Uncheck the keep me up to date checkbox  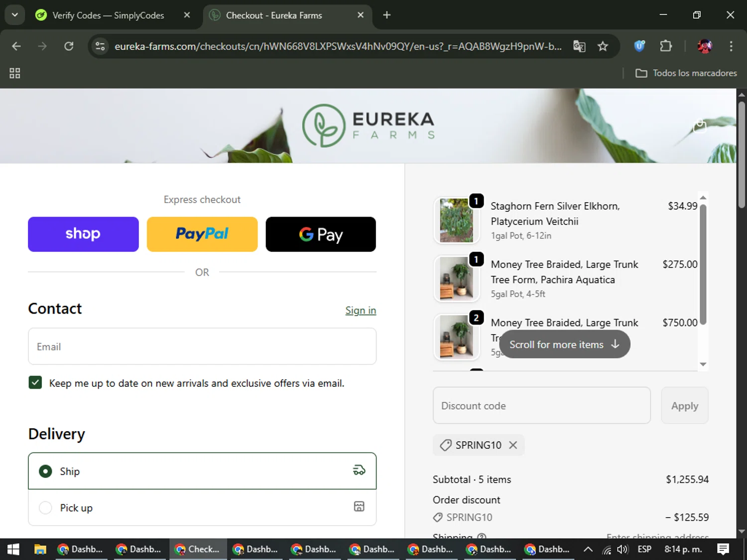point(35,382)
